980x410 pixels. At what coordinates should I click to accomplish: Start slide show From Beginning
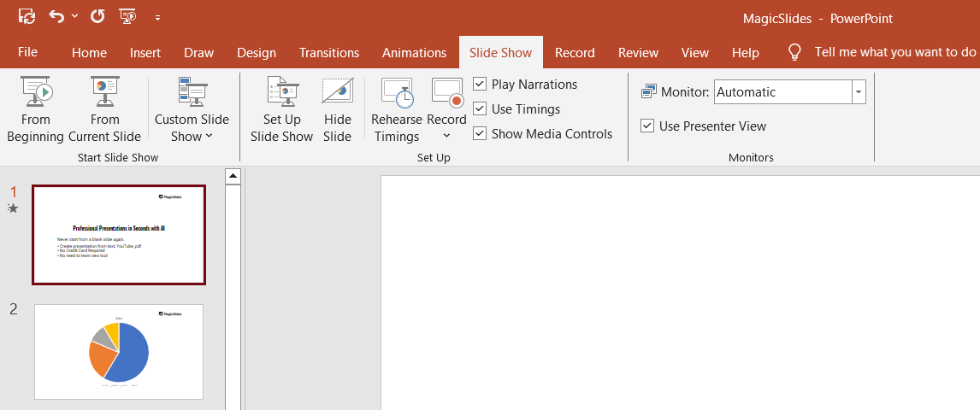pos(35,109)
